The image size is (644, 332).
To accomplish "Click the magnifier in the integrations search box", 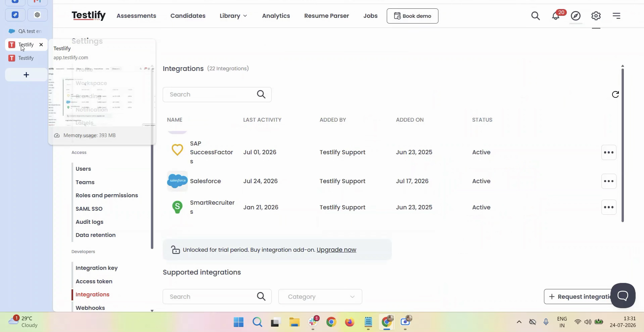I will 261,94.
